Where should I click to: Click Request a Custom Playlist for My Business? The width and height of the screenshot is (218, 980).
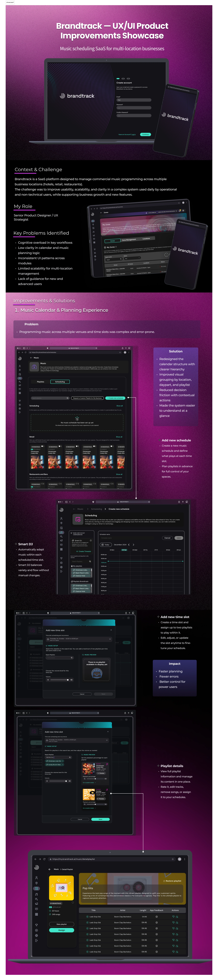[x=88, y=398]
